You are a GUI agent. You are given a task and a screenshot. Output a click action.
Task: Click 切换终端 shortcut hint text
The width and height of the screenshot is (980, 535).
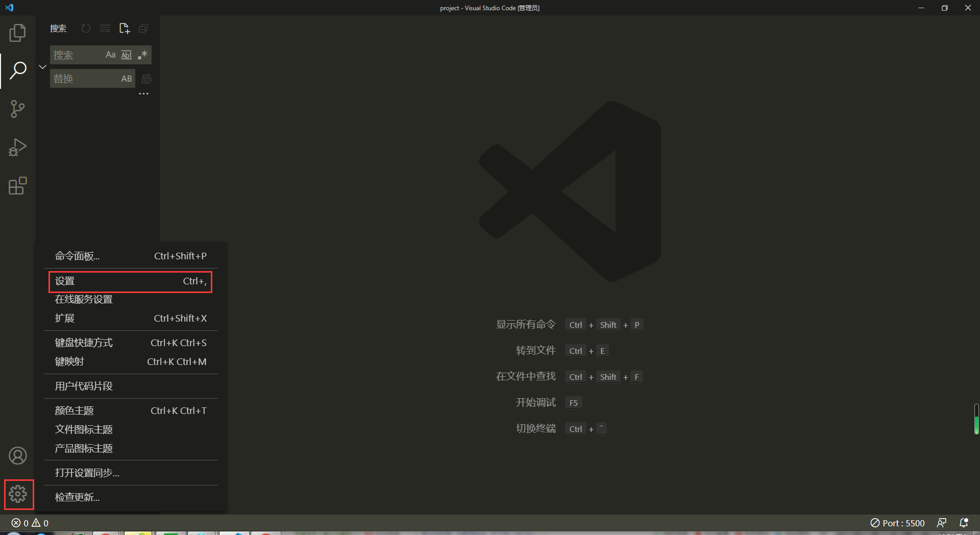[x=535, y=429]
